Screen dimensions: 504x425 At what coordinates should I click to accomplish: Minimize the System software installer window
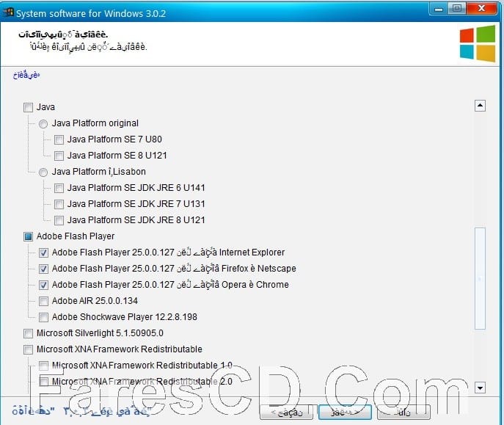439,9
